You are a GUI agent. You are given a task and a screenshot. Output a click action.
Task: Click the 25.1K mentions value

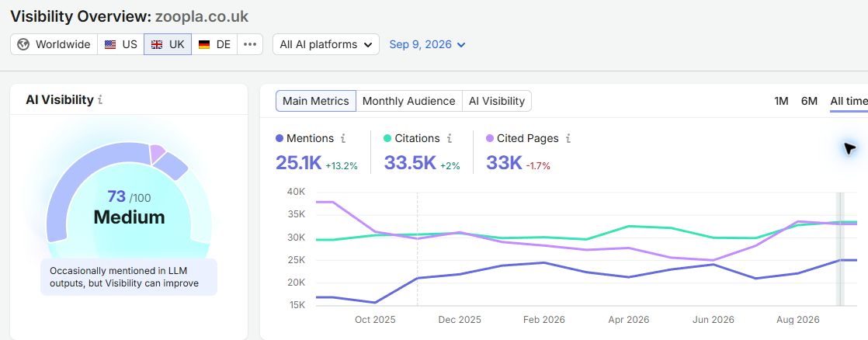pyautogui.click(x=298, y=163)
